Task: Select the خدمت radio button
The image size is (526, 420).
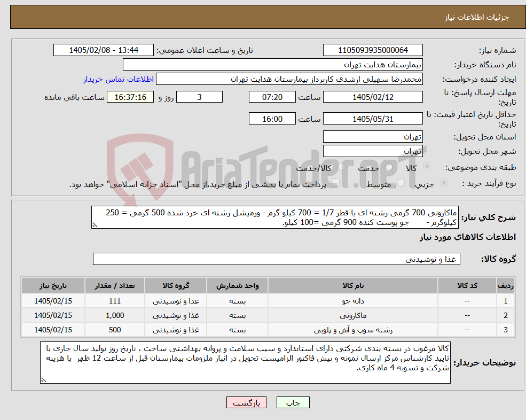Action: coord(389,167)
